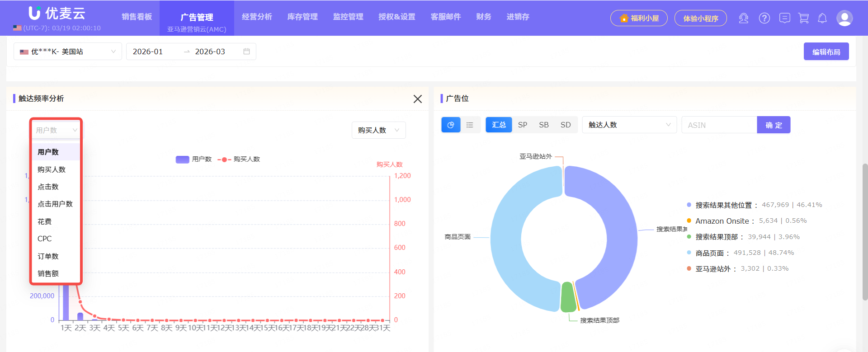This screenshot has width=868, height=352.
Task: Open 进销存 menu
Action: (518, 17)
